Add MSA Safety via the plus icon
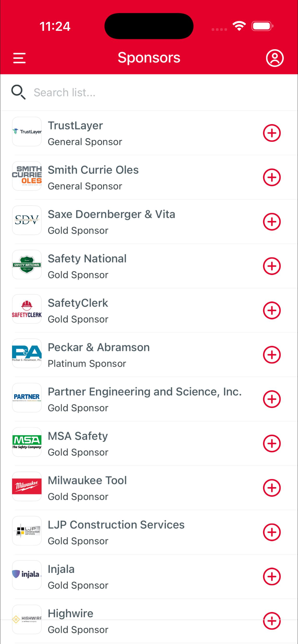The height and width of the screenshot is (644, 298). click(272, 443)
